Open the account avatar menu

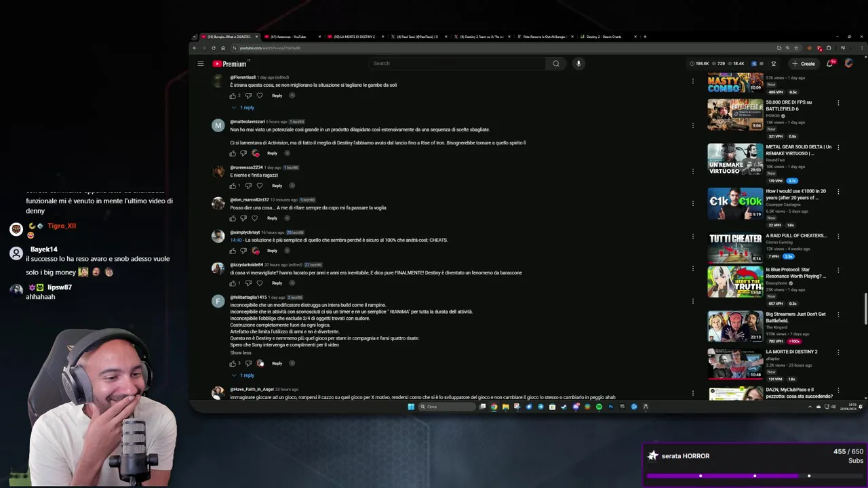point(848,64)
